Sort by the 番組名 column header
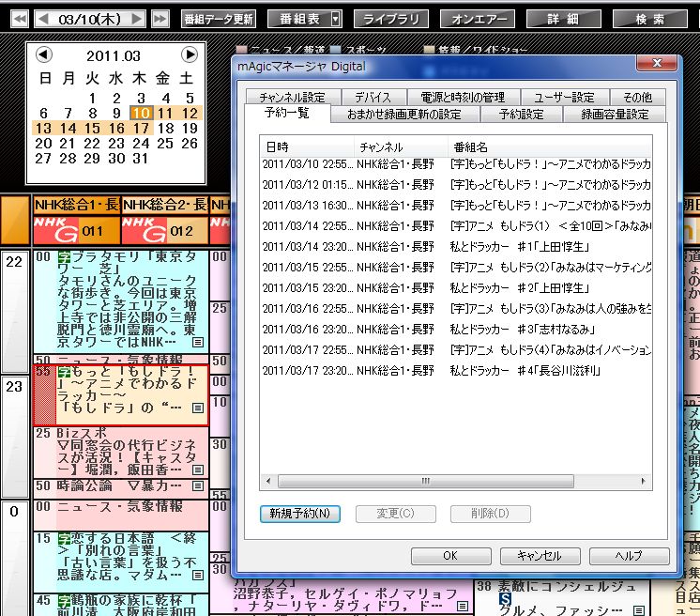The height and width of the screenshot is (616, 700). point(550,147)
